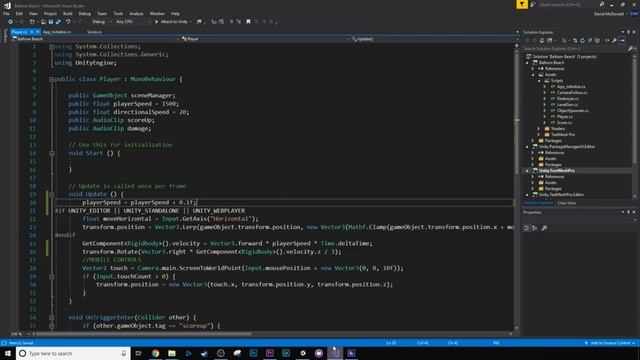Image resolution: width=640 pixels, height=360 pixels.
Task: Open the Project menu
Action: (x=50, y=13)
